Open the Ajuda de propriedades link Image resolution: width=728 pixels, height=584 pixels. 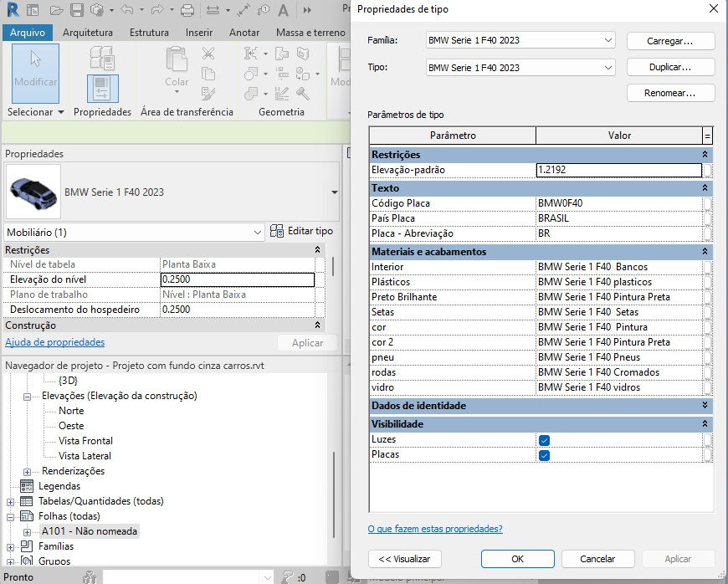[54, 342]
